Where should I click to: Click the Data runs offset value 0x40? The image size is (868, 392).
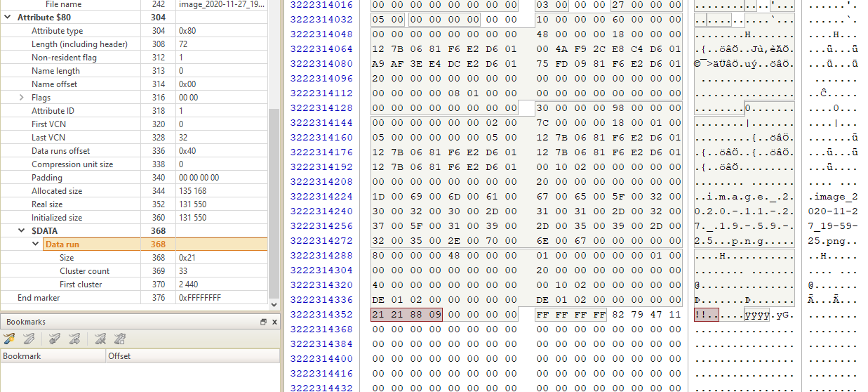click(187, 151)
